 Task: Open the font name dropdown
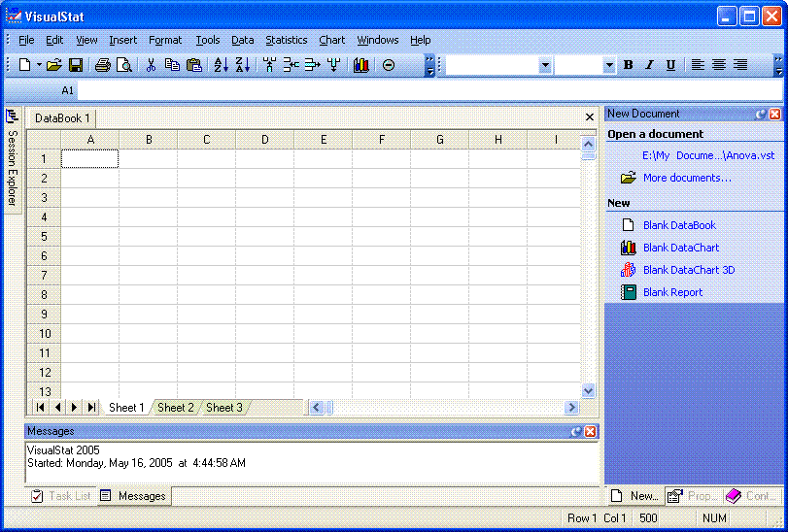click(x=545, y=65)
